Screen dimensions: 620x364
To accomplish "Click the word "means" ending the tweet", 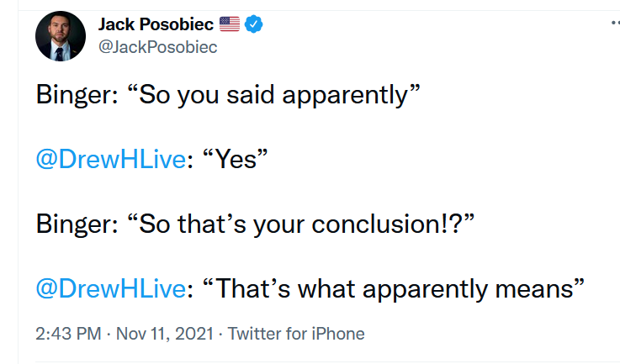I will click(534, 289).
